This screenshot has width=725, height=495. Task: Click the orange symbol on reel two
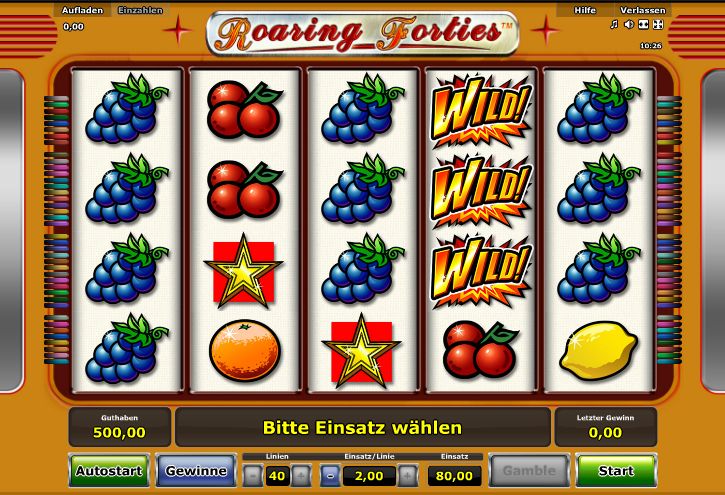coord(245,350)
